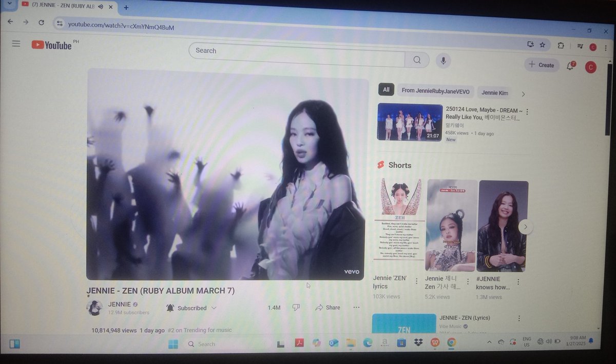The width and height of the screenshot is (616, 364).
Task: Go to YouTube home via logo
Action: 52,45
